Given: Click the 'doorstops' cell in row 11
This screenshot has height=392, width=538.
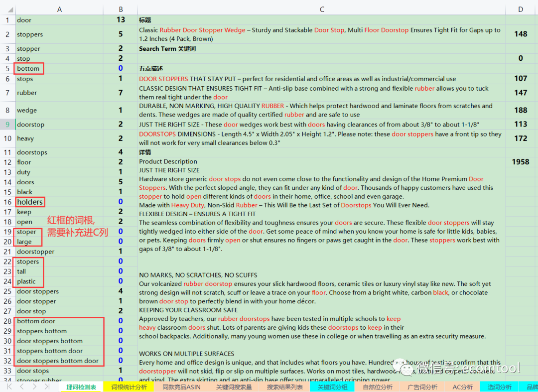Looking at the screenshot, I should click(59, 152).
